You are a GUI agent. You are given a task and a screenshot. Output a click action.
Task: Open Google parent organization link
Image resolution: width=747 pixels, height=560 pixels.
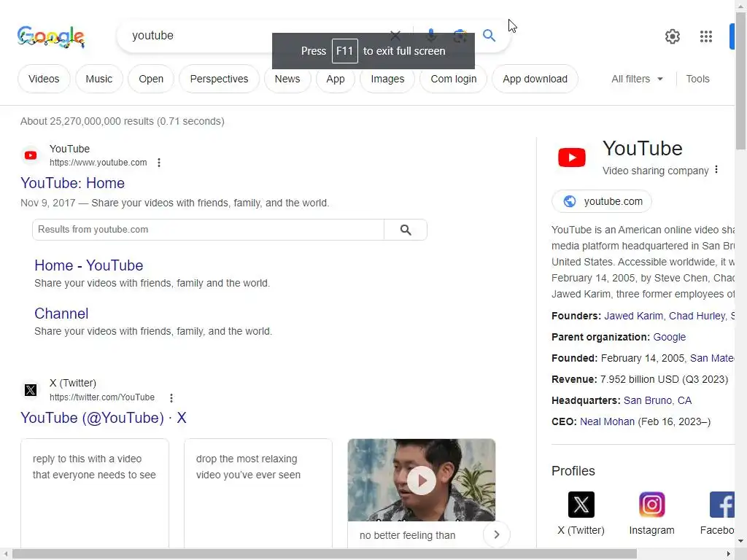(x=670, y=337)
